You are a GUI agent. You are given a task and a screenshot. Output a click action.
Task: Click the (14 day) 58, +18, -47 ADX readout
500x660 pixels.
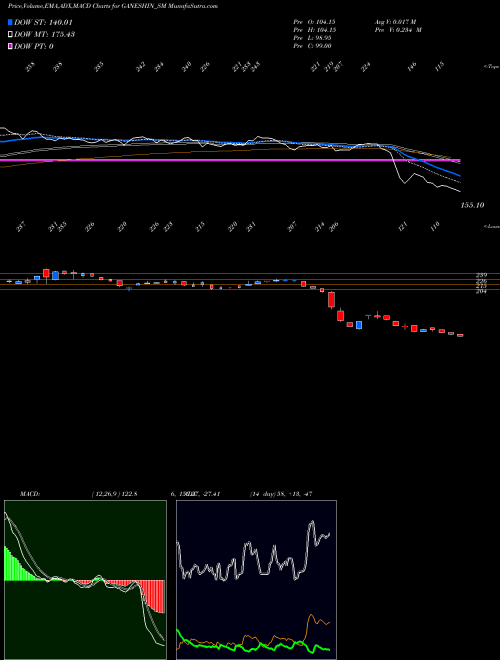pos(281,494)
